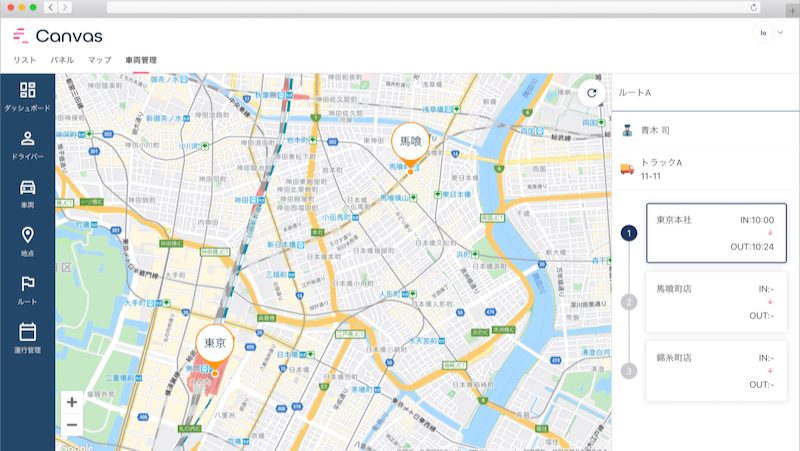The image size is (800, 451).
Task: Select the 東京本社 stop card
Action: 716,233
